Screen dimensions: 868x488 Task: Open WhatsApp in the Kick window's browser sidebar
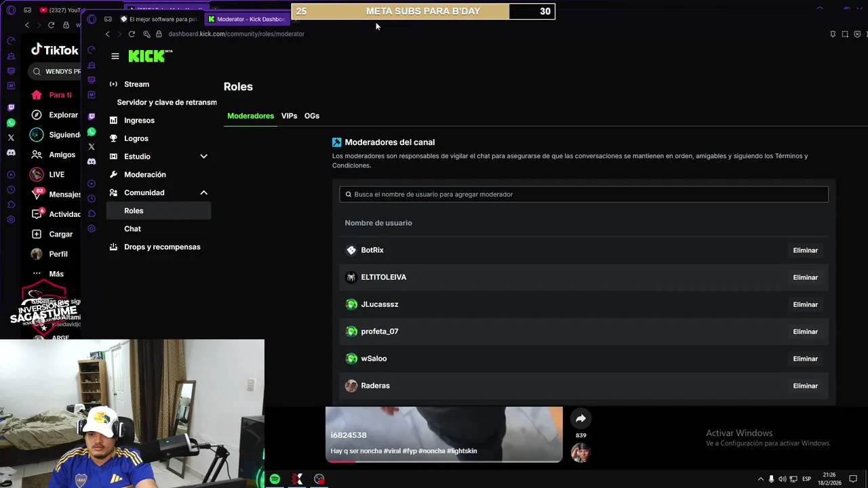point(92,131)
